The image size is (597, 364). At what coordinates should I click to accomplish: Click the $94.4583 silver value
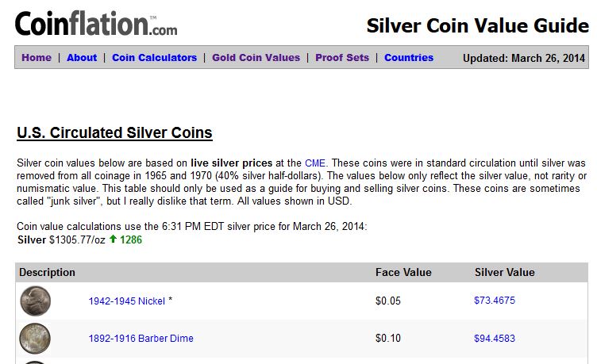[x=495, y=338]
